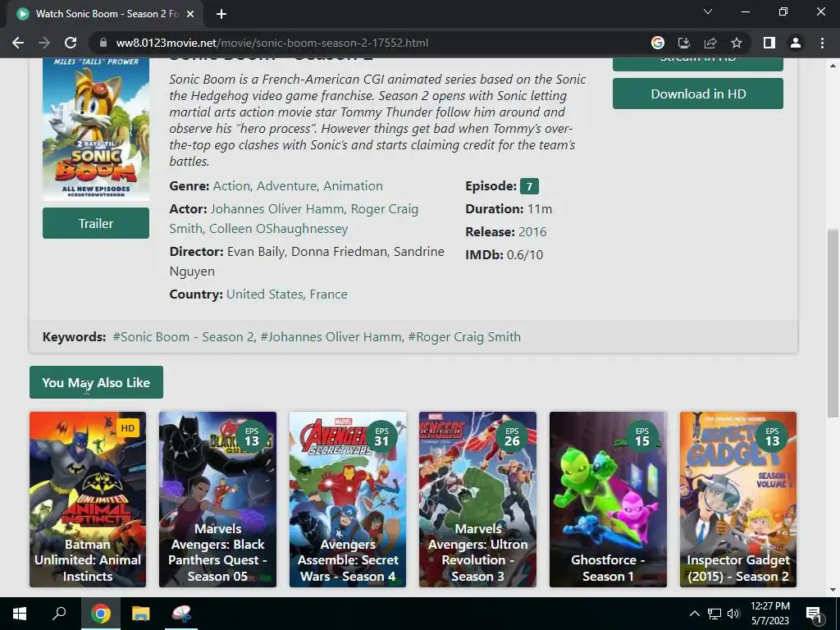
Task: Open actor Colleen OShaughnessey
Action: tap(279, 229)
